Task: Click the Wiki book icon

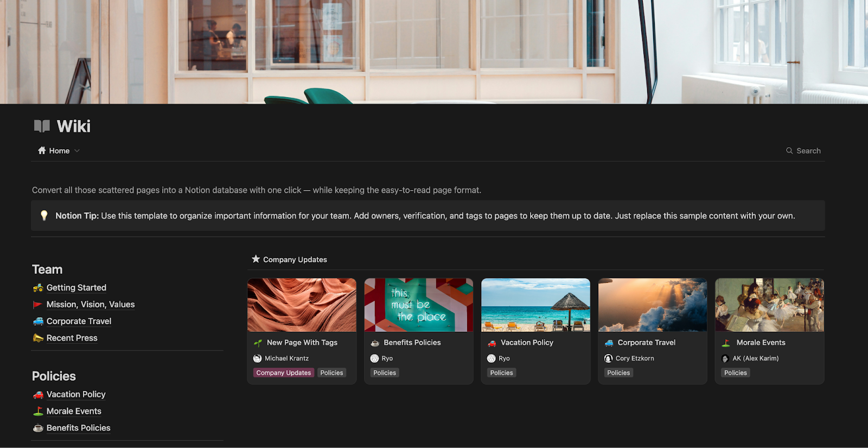Action: [42, 127]
